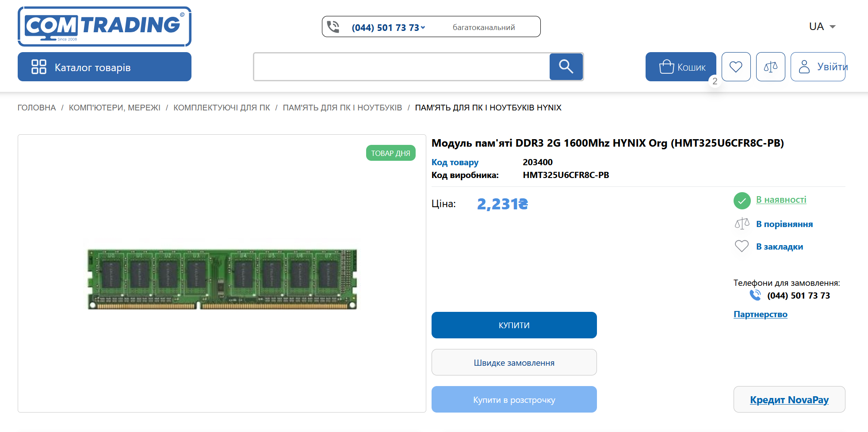Click the ComTrading logo
868x432 pixels.
(x=104, y=27)
